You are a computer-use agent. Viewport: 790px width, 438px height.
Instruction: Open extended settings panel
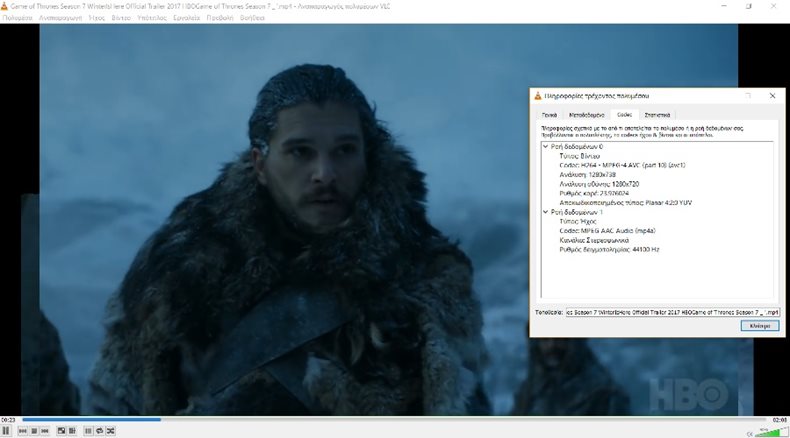pos(72,431)
